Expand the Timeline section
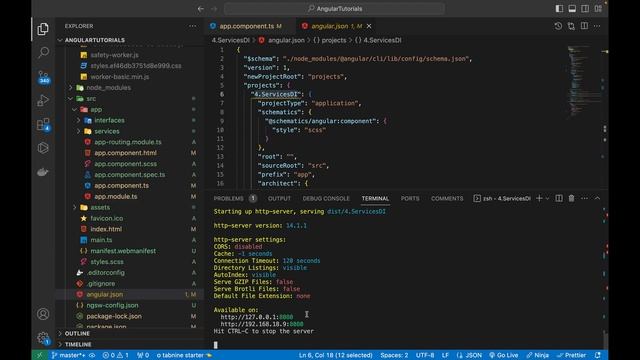Viewport: 640px width, 360px height. coord(78,344)
